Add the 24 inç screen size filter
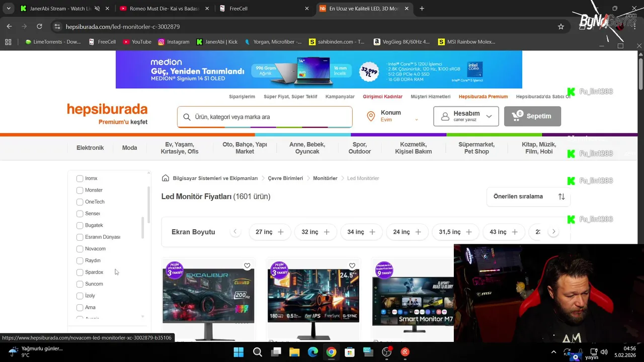The image size is (644, 362). (408, 232)
